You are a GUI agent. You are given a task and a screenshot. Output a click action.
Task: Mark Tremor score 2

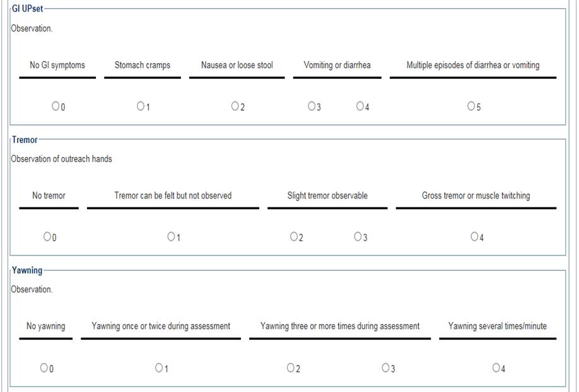pos(294,237)
